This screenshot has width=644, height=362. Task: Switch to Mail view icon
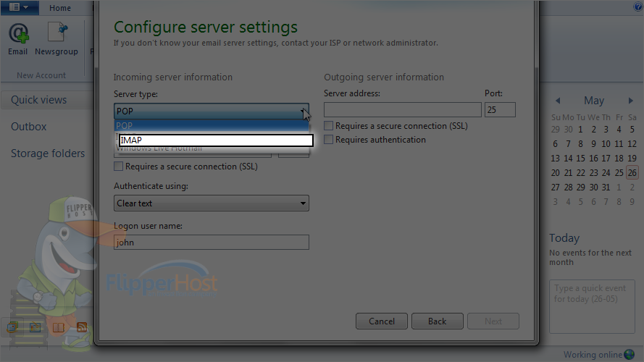pos(12,327)
